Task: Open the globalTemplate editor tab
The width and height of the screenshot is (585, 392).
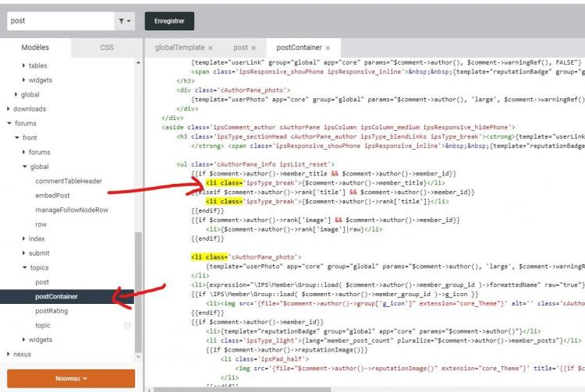Action: [179, 48]
